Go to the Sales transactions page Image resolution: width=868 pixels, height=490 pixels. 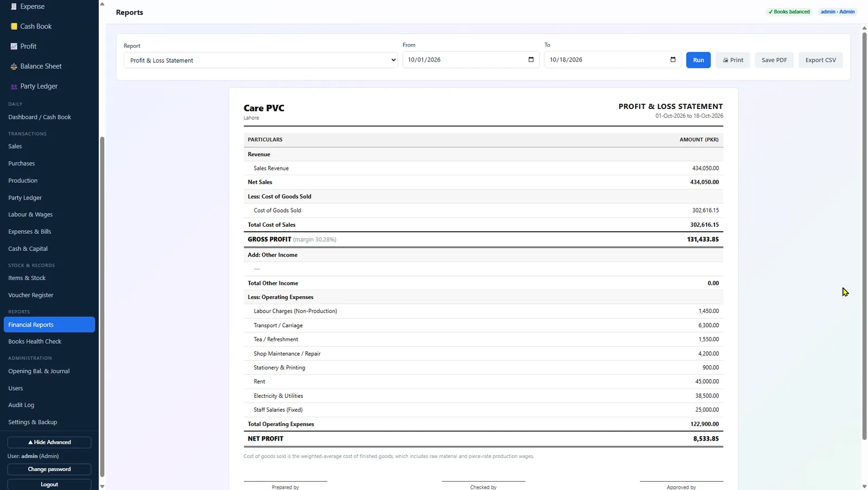(15, 147)
